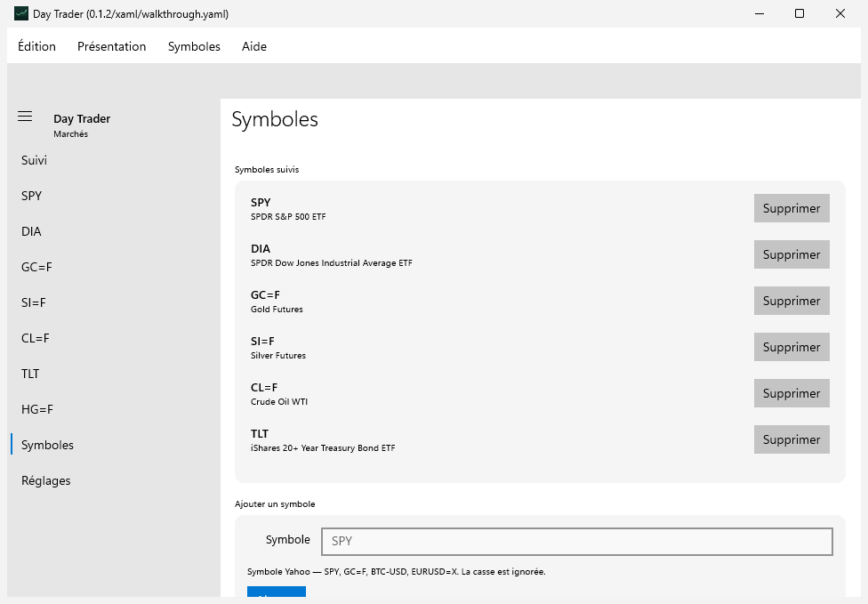Image resolution: width=868 pixels, height=604 pixels.
Task: Click the Day Trader sidebar title
Action: pos(82,118)
